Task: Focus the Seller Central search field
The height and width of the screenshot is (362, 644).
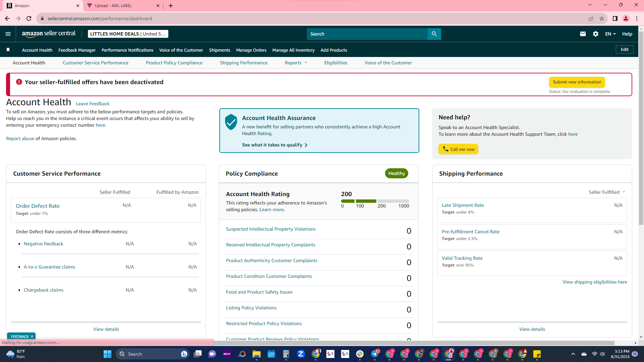Action: tap(367, 34)
